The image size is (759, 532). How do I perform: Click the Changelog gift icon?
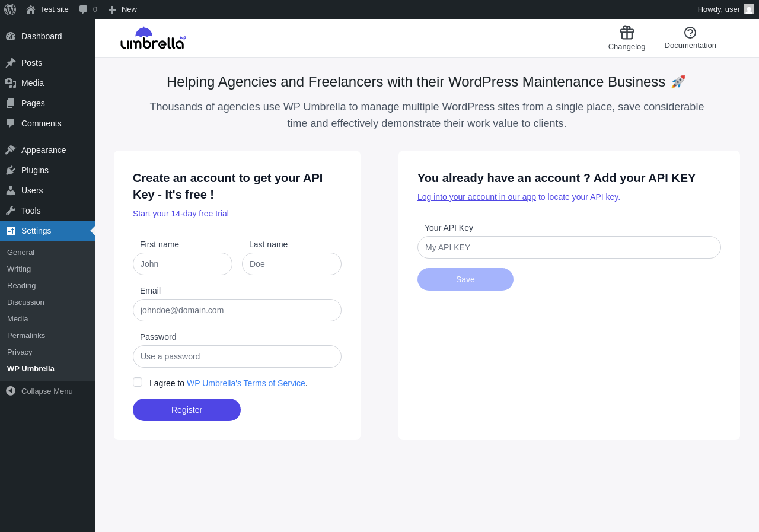pyautogui.click(x=627, y=33)
